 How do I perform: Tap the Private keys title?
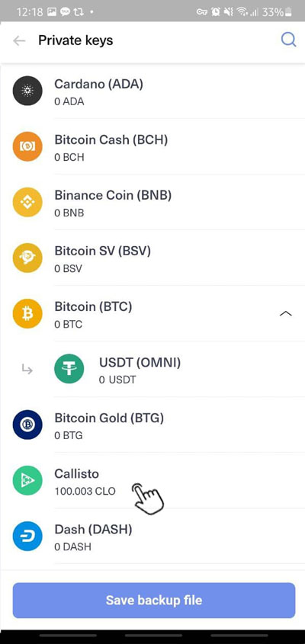coord(75,40)
